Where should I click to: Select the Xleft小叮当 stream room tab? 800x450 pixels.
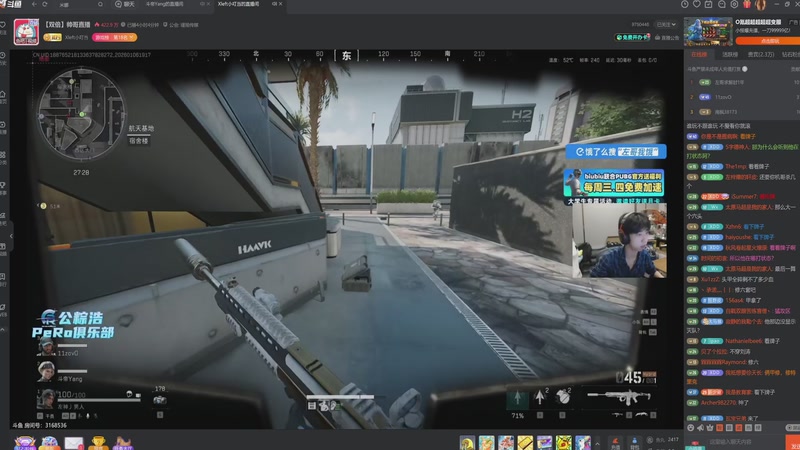[238, 4]
